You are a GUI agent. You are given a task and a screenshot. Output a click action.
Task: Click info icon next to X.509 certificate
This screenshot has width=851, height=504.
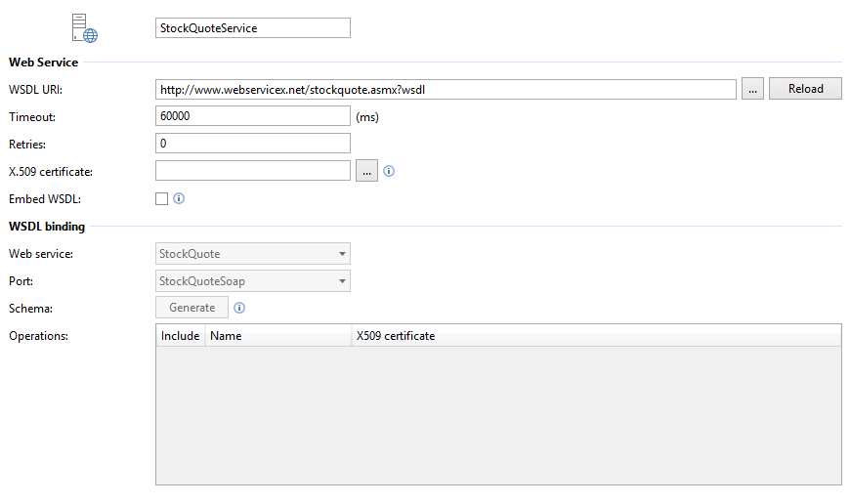(x=389, y=171)
